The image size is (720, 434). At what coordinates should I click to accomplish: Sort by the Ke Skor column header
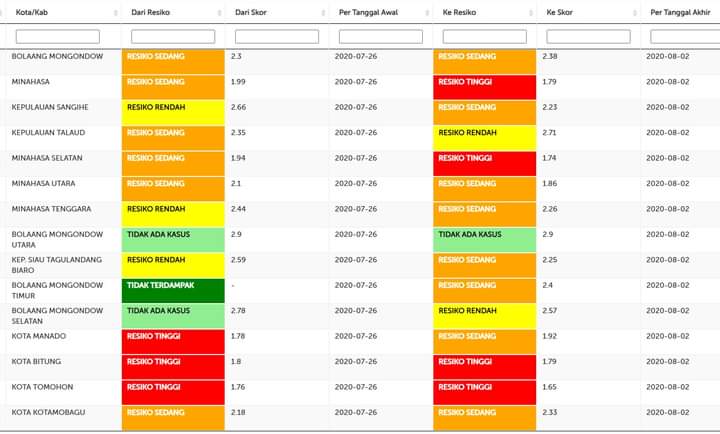point(588,12)
